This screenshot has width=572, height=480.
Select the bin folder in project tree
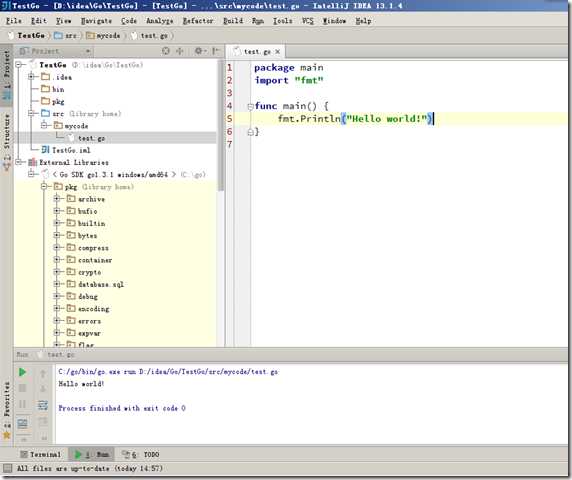point(53,89)
